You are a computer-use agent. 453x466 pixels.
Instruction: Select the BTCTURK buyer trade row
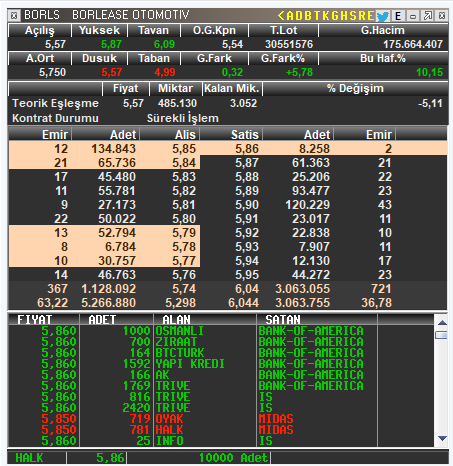221,353
